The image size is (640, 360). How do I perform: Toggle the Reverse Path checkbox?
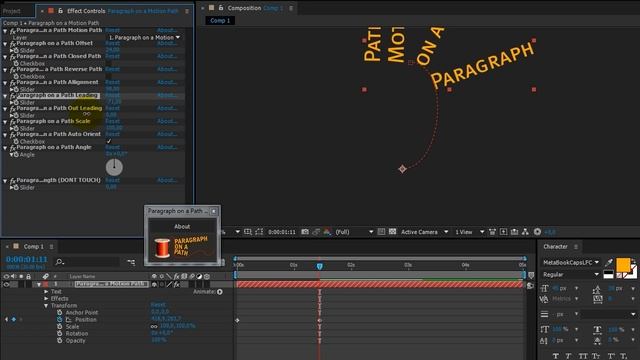[x=109, y=76]
